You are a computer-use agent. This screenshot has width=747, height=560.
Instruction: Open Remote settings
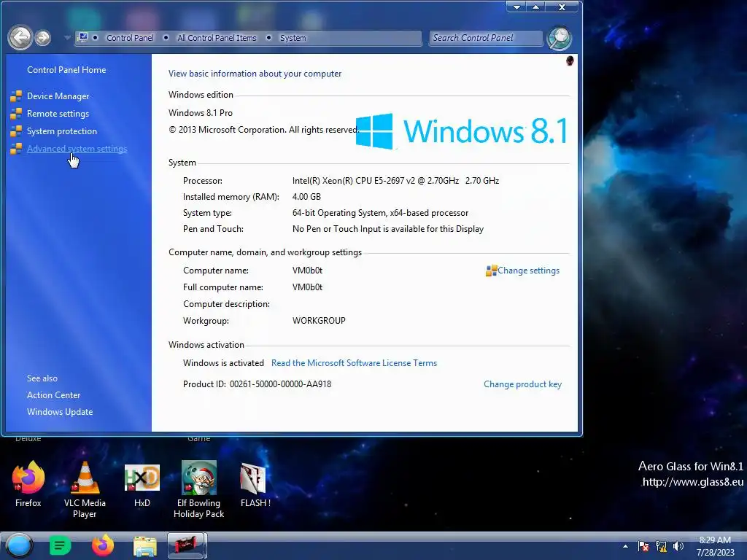point(58,114)
